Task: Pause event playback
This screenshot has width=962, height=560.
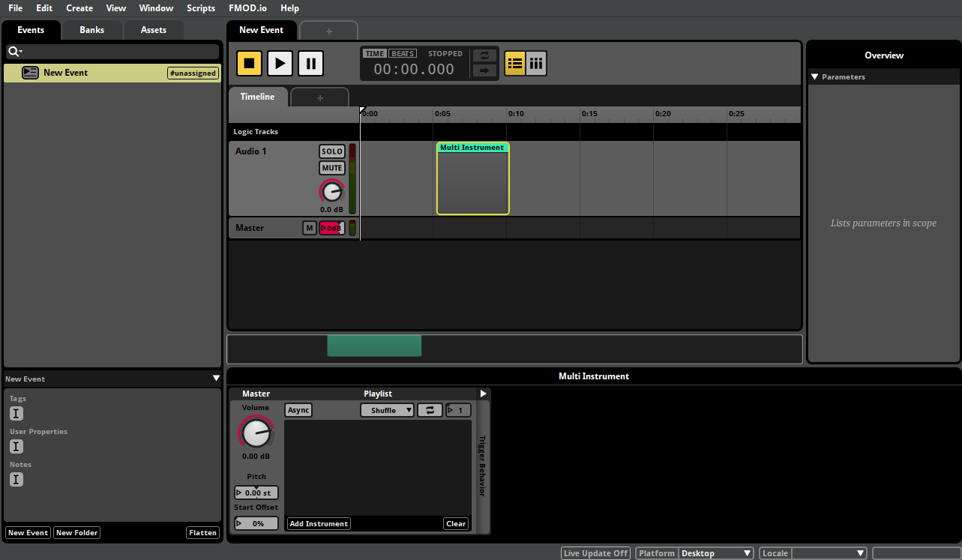Action: click(x=310, y=63)
